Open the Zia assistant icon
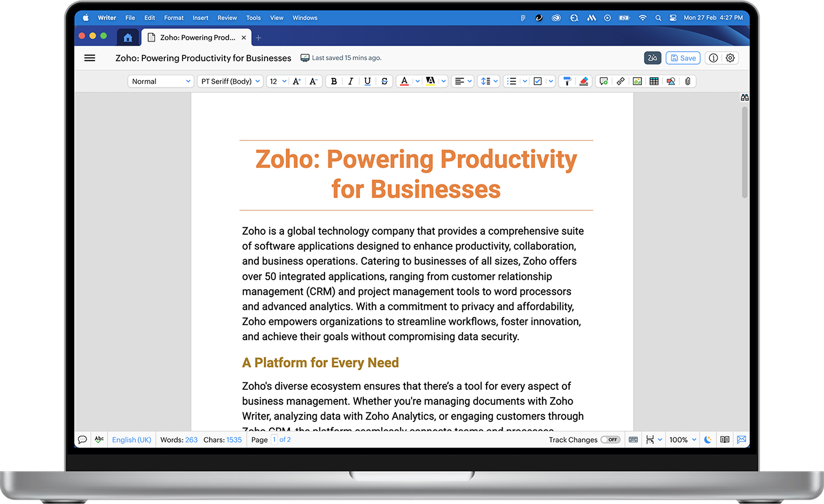The height and width of the screenshot is (504, 824). pyautogui.click(x=653, y=58)
